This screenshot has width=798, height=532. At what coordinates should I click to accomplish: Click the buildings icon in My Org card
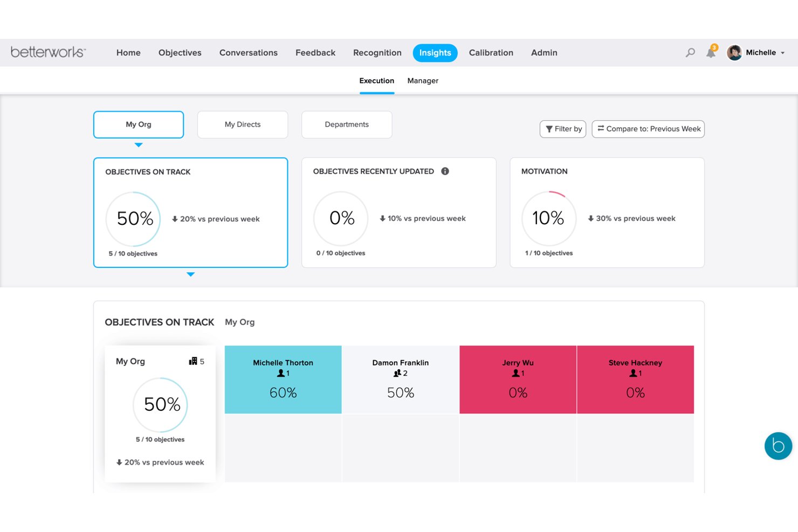tap(193, 361)
